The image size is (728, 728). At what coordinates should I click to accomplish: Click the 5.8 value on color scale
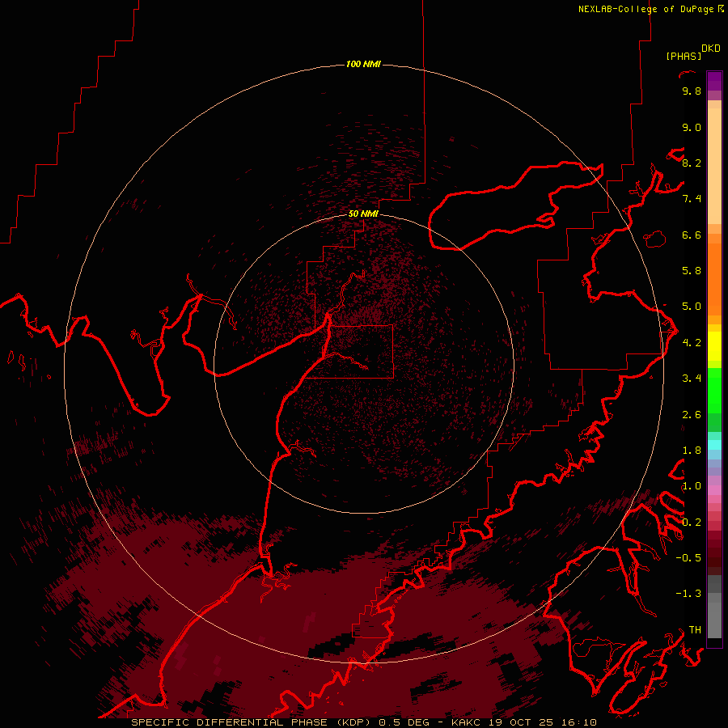[692, 271]
